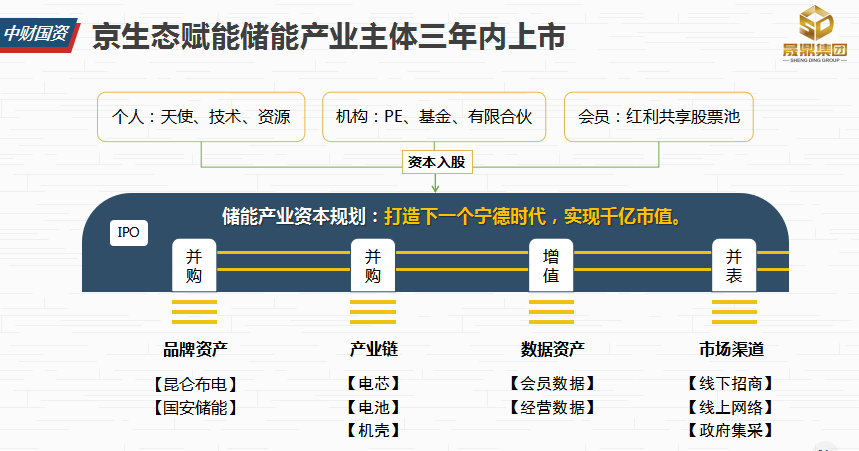
Task: Click the 【电芯】 item under 产业链
Action: pos(373,383)
